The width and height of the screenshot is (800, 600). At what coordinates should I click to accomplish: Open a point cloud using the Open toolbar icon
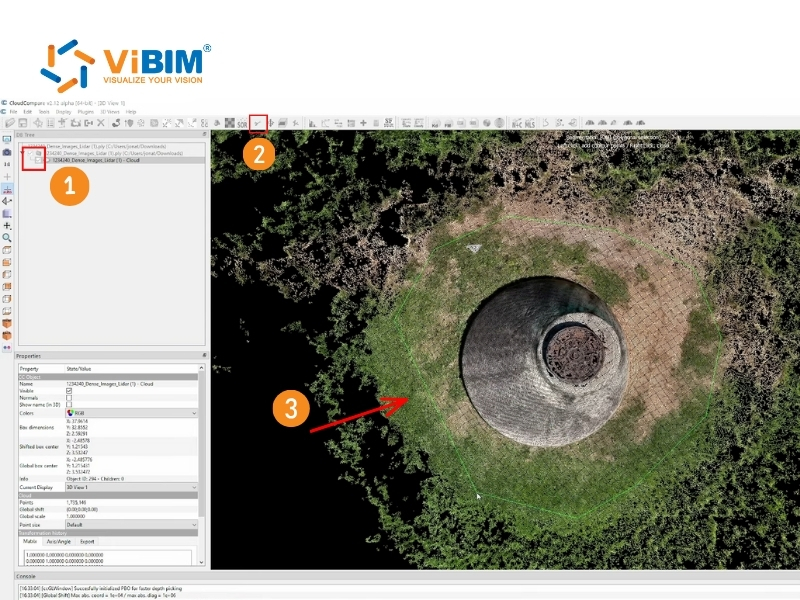tap(9, 121)
